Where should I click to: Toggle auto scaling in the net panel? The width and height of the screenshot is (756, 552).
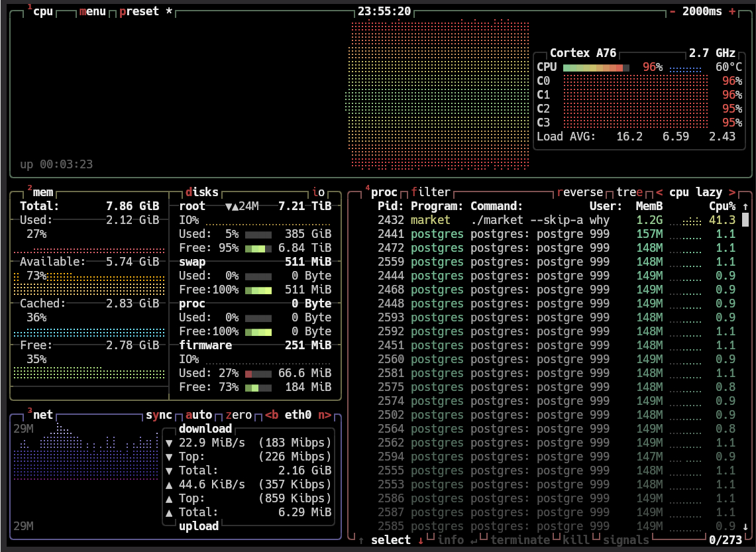coord(199,415)
